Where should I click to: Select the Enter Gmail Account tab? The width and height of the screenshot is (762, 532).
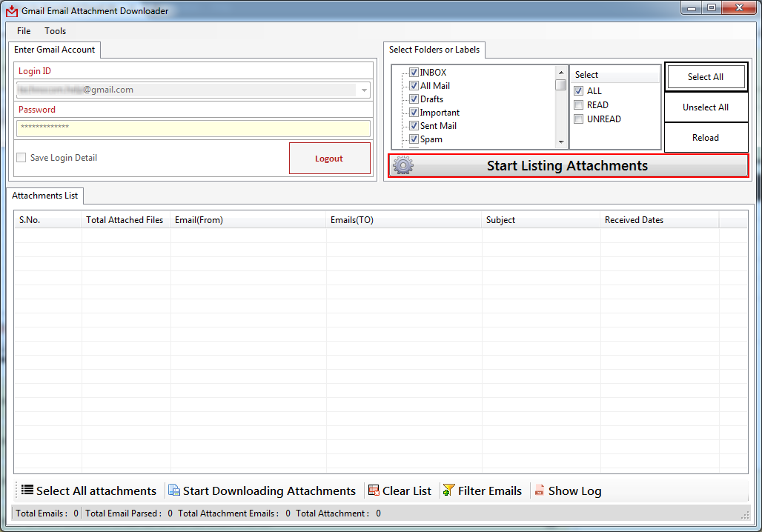click(54, 50)
